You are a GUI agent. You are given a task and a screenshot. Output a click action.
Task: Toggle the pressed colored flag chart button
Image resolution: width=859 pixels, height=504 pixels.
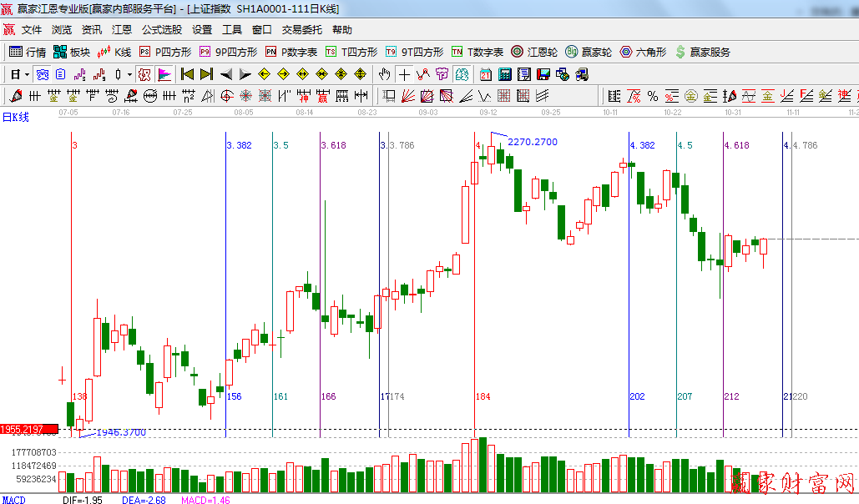pos(164,74)
